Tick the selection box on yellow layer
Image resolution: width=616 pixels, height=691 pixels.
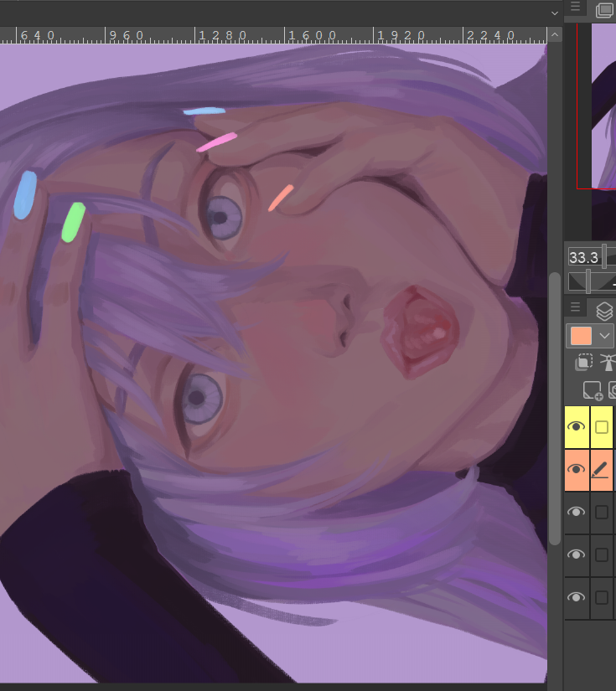[x=602, y=427]
